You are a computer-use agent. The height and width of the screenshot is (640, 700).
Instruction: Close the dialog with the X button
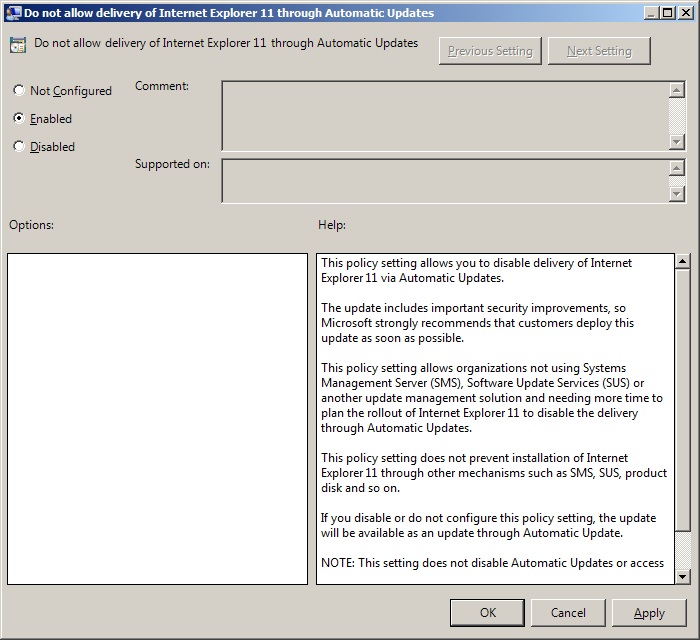685,13
